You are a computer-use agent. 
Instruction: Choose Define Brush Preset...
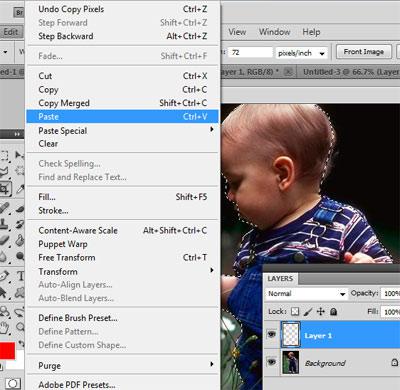click(123, 318)
